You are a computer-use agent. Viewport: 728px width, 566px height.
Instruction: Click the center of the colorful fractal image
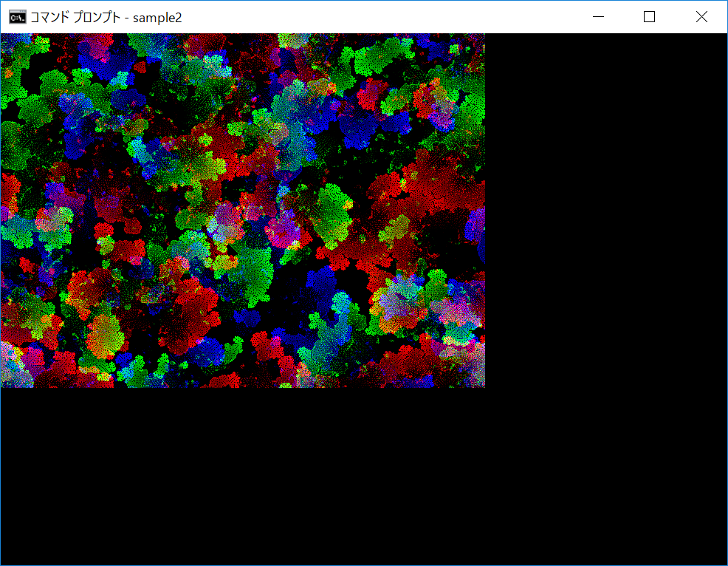coord(243,211)
